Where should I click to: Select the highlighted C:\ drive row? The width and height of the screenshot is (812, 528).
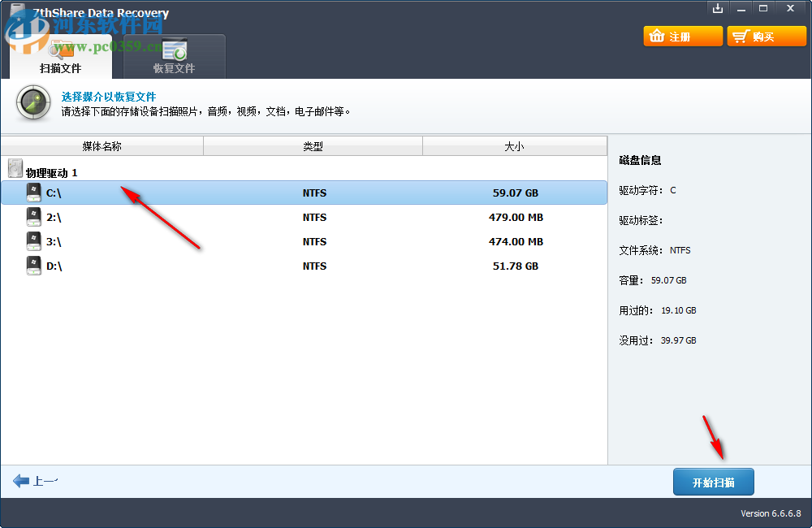click(x=325, y=193)
